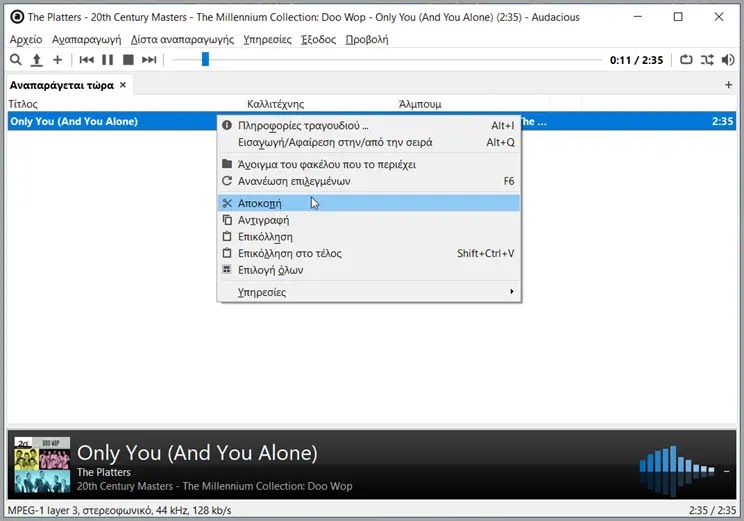Click the The Platters artist label in info bar
The width and height of the screenshot is (744, 521).
click(103, 473)
